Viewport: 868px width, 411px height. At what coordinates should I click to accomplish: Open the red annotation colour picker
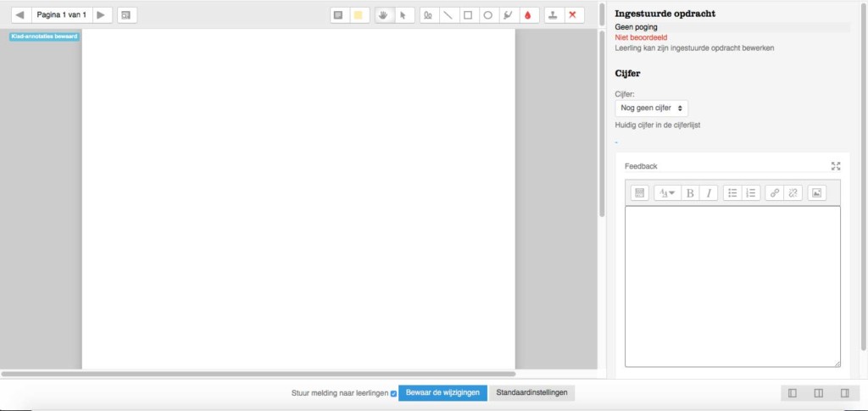tap(527, 15)
